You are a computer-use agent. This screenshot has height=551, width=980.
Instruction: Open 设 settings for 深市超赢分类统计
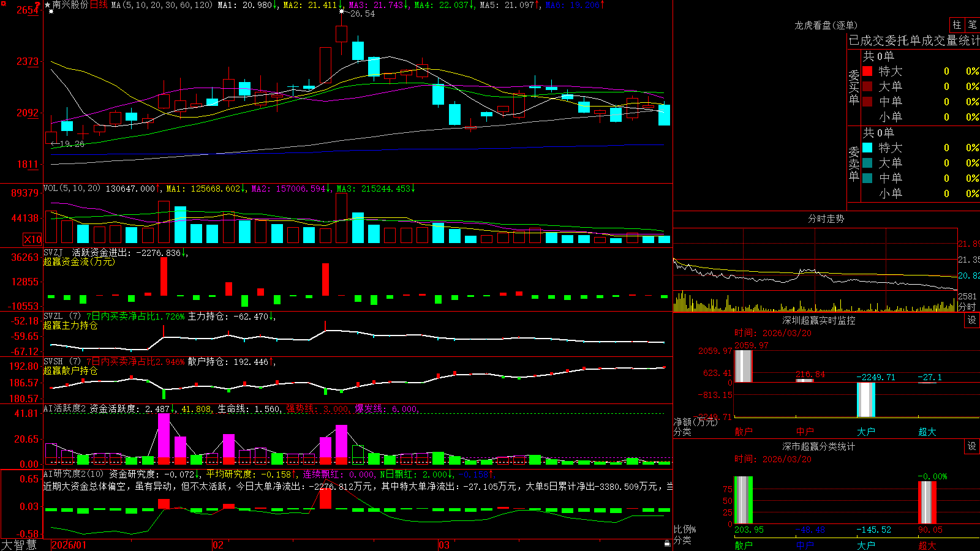[972, 446]
